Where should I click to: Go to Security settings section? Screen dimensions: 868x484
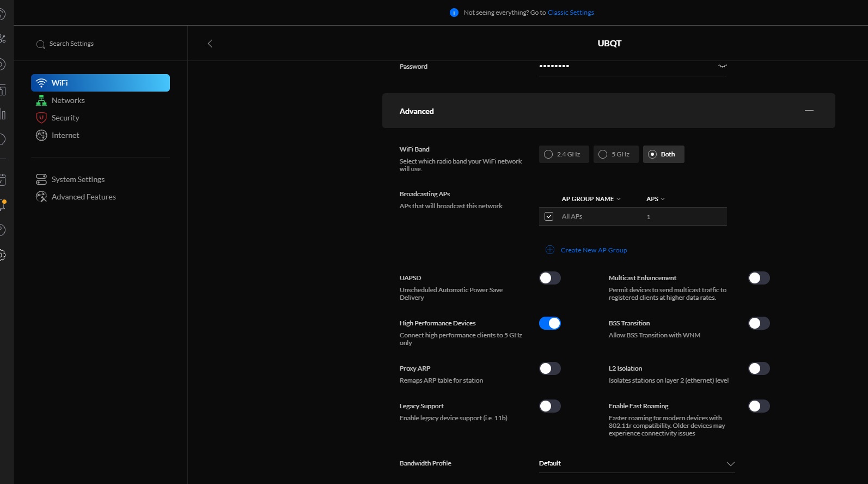point(65,118)
